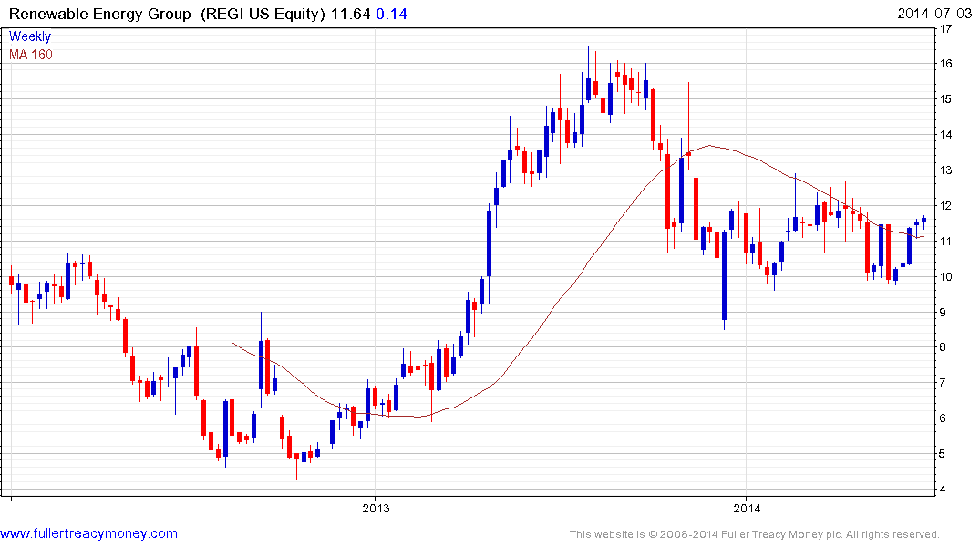Screen dimensions: 980x547
Task: Click the 15 price axis label
Action: coord(945,98)
